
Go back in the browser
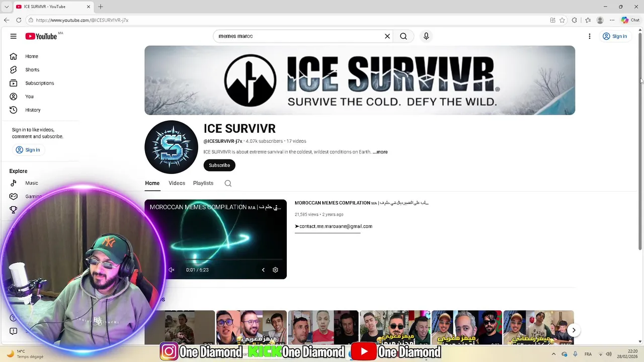tap(7, 20)
